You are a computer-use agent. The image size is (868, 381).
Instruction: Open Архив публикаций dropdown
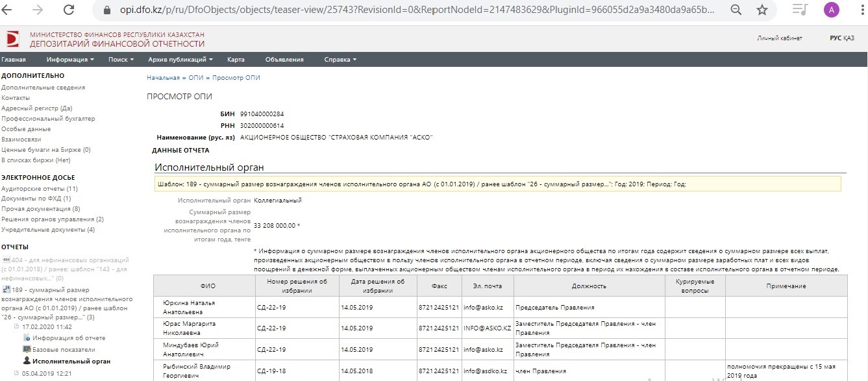[180, 60]
